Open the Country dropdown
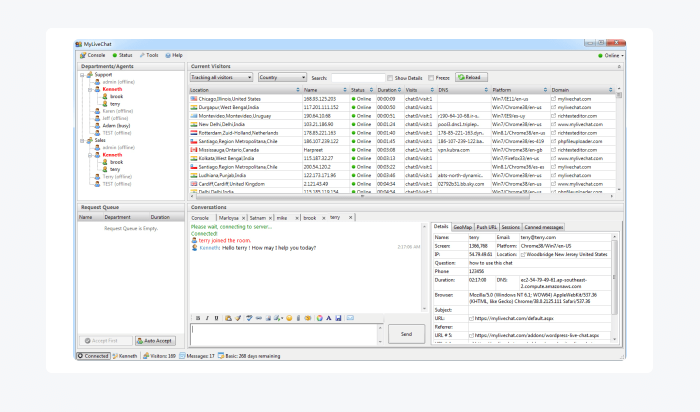700x412 pixels. [282, 77]
